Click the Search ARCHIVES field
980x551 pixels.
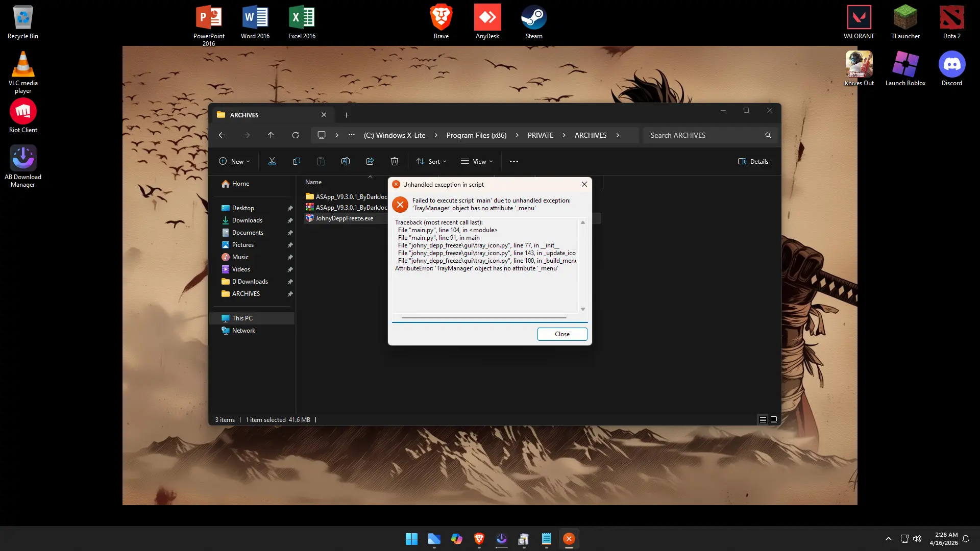[x=709, y=135]
